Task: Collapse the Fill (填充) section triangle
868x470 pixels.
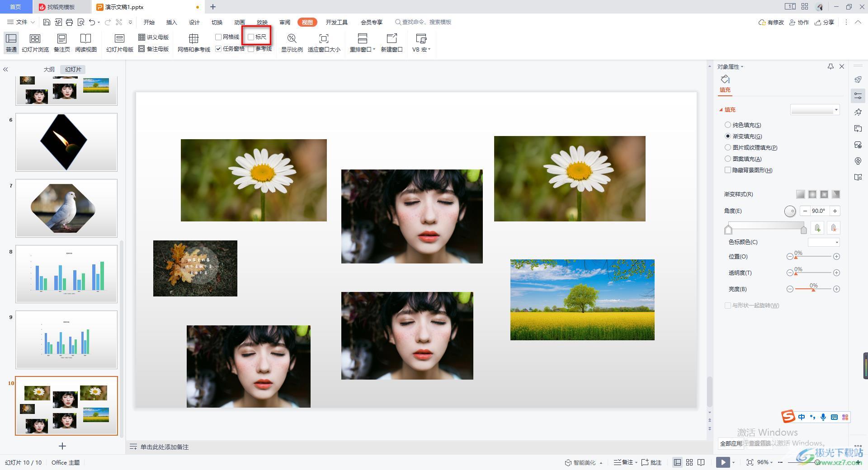Action: [x=721, y=110]
